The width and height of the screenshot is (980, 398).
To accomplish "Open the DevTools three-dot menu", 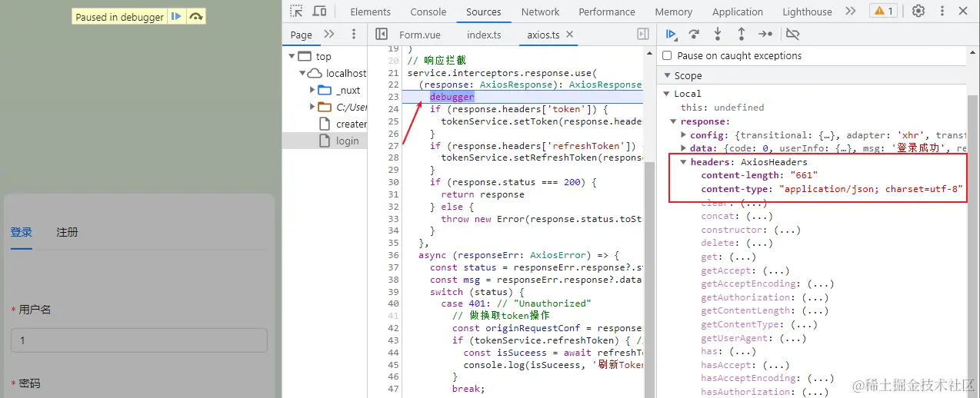I will [942, 12].
